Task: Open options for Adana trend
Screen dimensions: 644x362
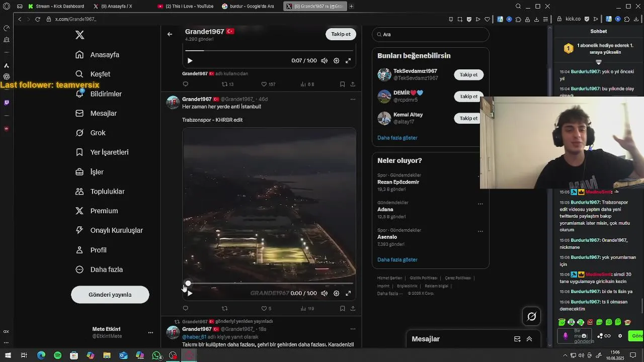Action: [480, 204]
